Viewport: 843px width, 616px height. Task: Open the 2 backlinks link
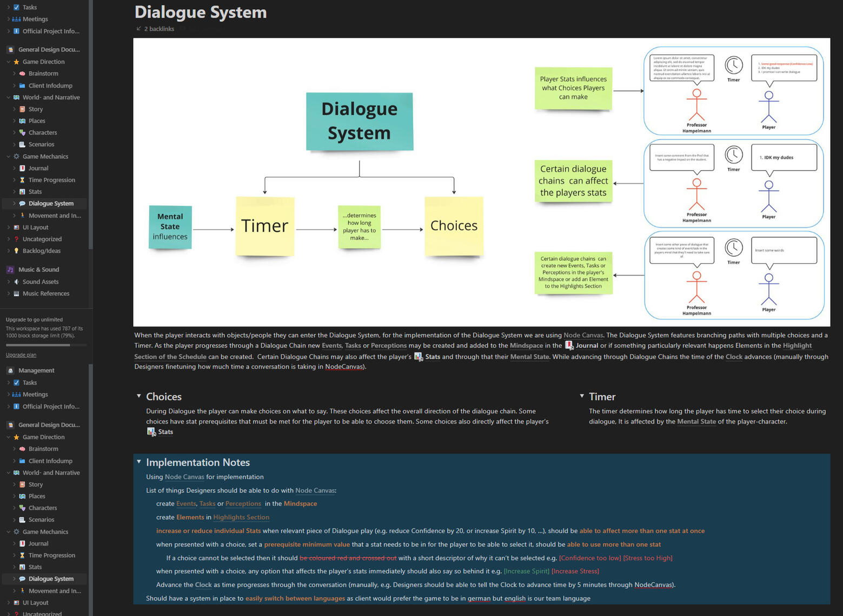[x=159, y=29]
